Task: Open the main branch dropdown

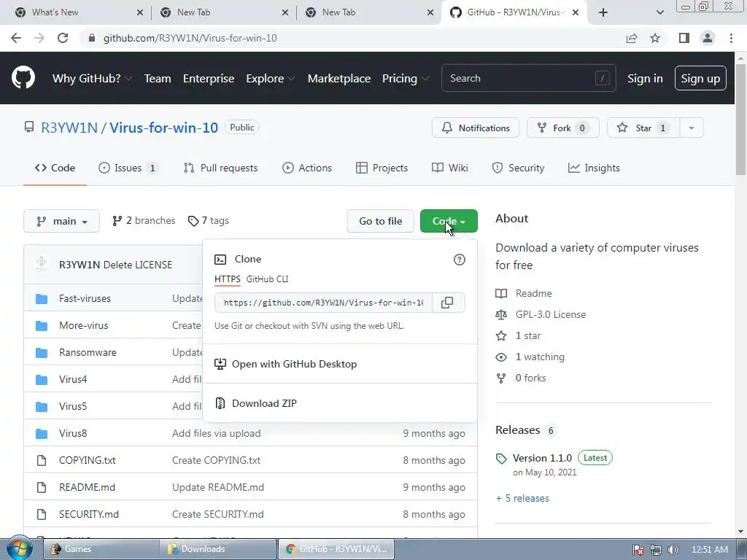Action: pyautogui.click(x=61, y=221)
